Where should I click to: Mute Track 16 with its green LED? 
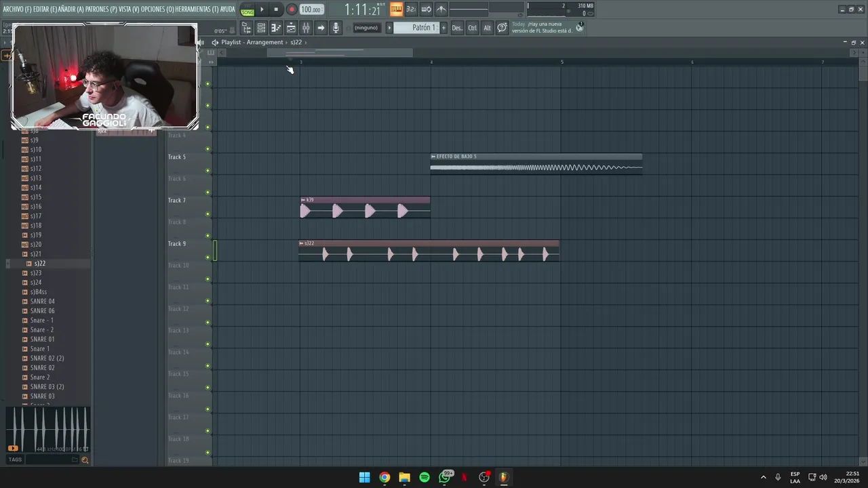click(x=208, y=409)
